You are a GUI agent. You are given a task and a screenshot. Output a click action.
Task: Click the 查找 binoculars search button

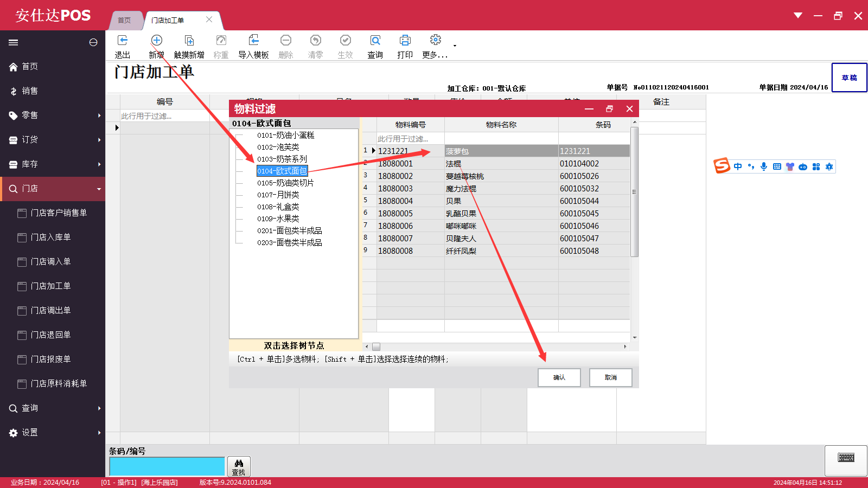pos(239,466)
